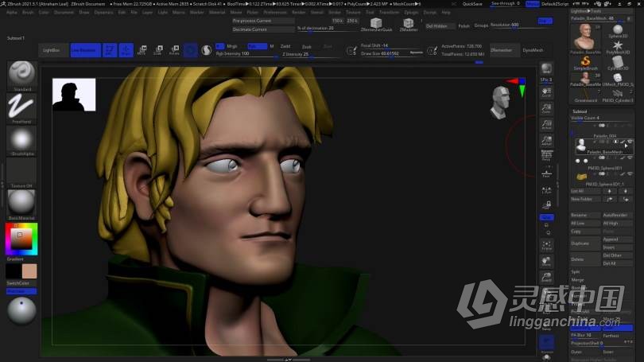Click the AAHalf icon
The image size is (644, 362).
(546, 141)
